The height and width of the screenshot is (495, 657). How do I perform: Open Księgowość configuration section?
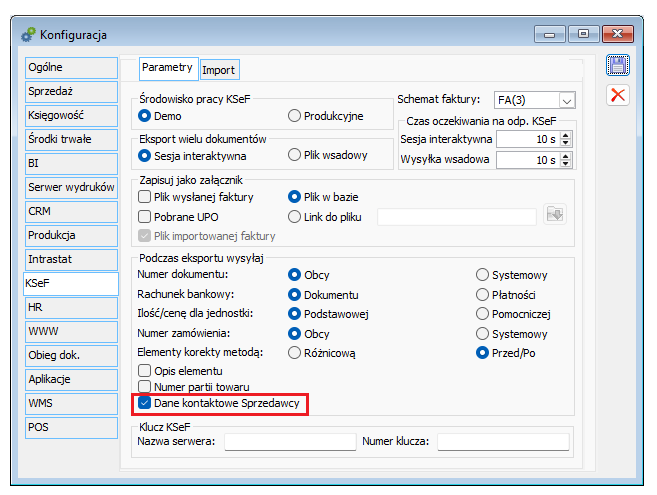pyautogui.click(x=71, y=115)
